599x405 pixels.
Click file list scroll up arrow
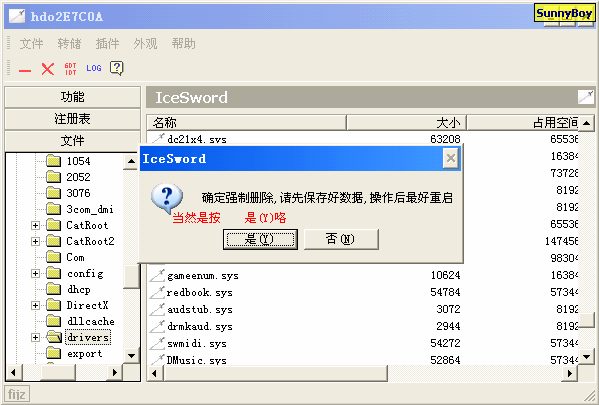pos(586,123)
